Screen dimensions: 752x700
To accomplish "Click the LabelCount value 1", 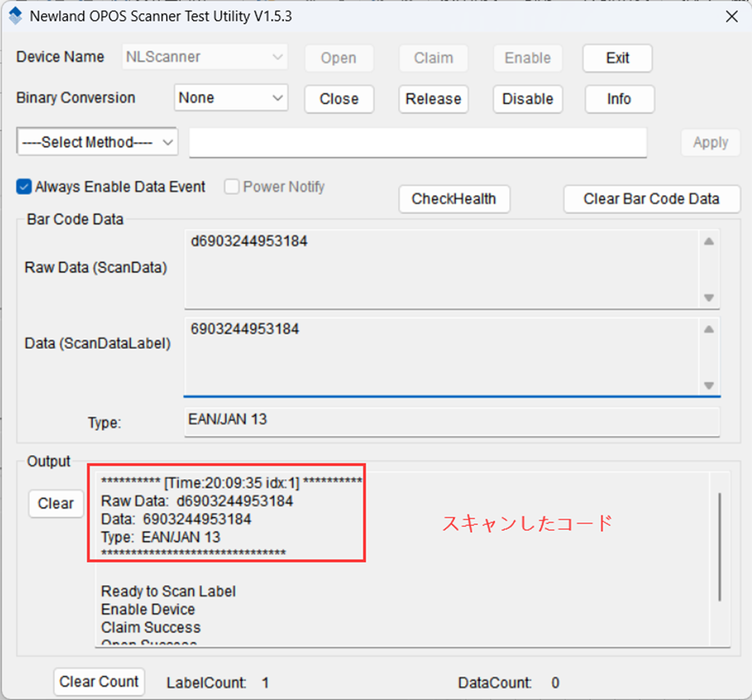I will (265, 683).
